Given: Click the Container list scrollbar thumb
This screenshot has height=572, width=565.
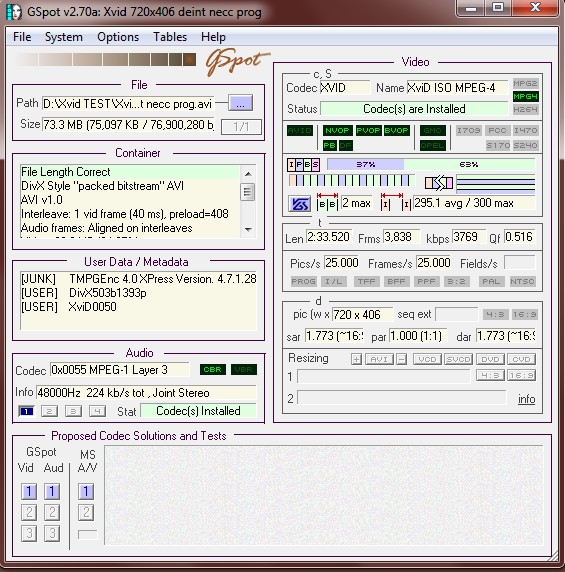Looking at the screenshot, I should pyautogui.click(x=248, y=192).
